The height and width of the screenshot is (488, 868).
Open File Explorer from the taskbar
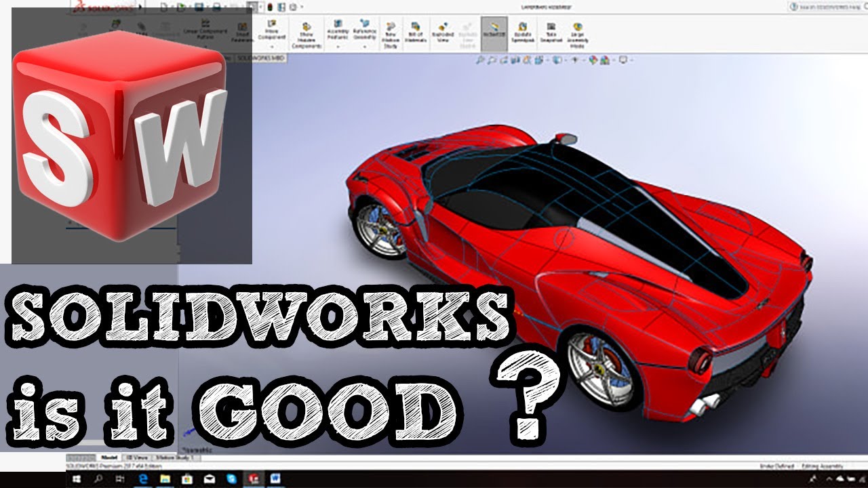(165, 479)
